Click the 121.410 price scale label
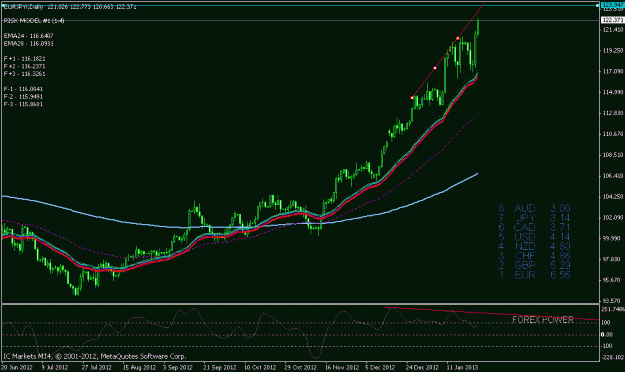Viewport: 625px width, 372px height. 613,30
